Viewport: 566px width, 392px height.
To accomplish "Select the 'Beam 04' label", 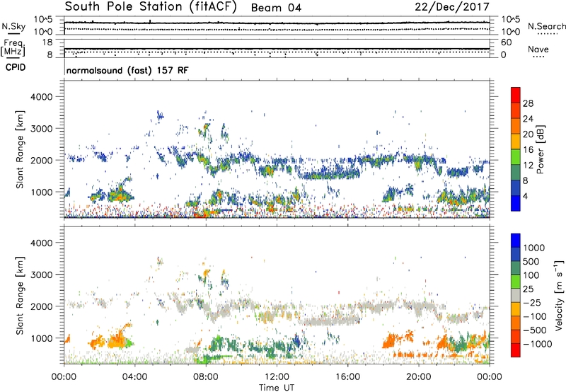I will pyautogui.click(x=276, y=8).
